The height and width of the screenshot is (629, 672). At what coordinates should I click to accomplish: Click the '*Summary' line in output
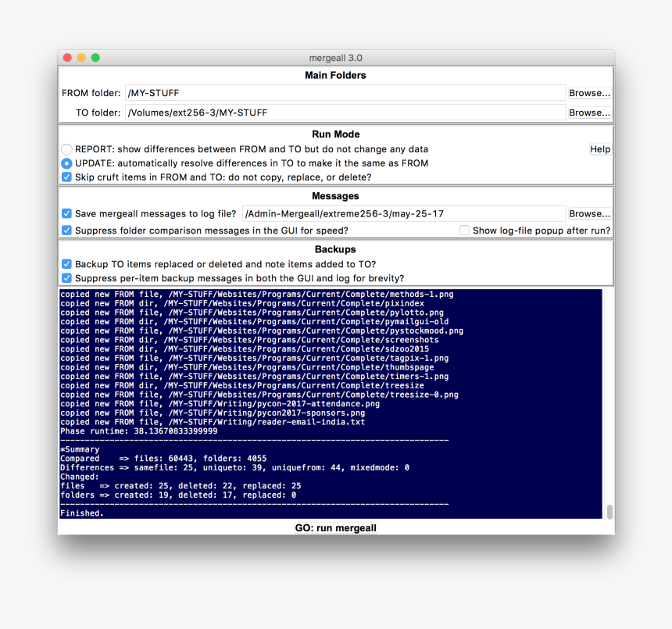tap(80, 449)
